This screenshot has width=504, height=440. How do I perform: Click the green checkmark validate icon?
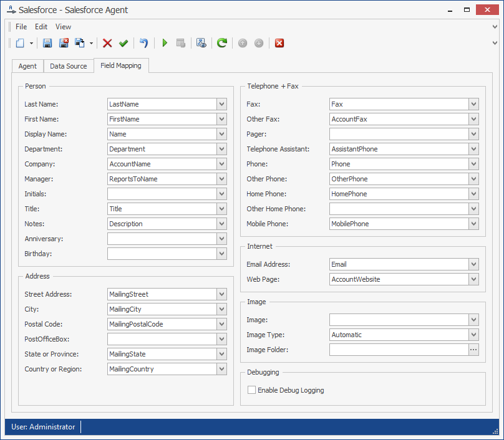tap(124, 43)
